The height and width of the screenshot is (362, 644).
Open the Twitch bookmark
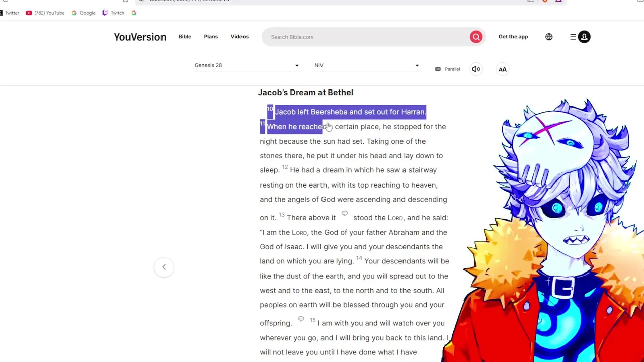(113, 13)
